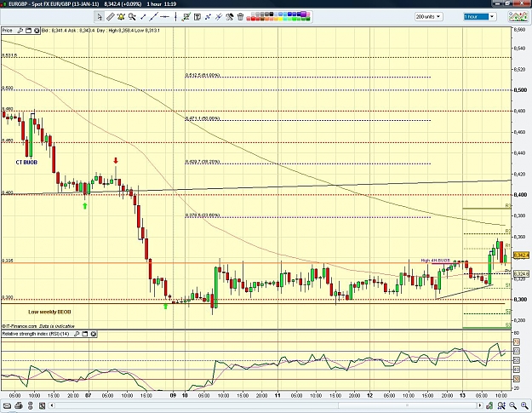The width and height of the screenshot is (532, 413).
Task: Click the 8,324.6 price tag on axis
Action: click(521, 273)
